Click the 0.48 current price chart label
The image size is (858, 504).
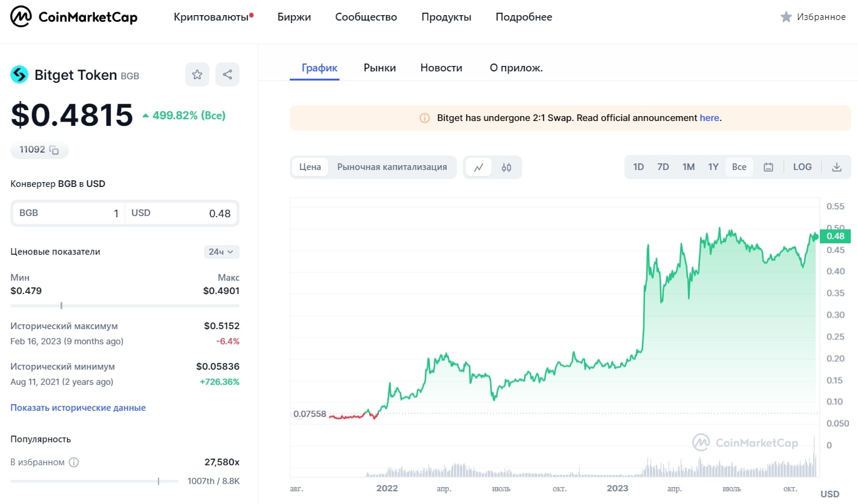click(836, 237)
